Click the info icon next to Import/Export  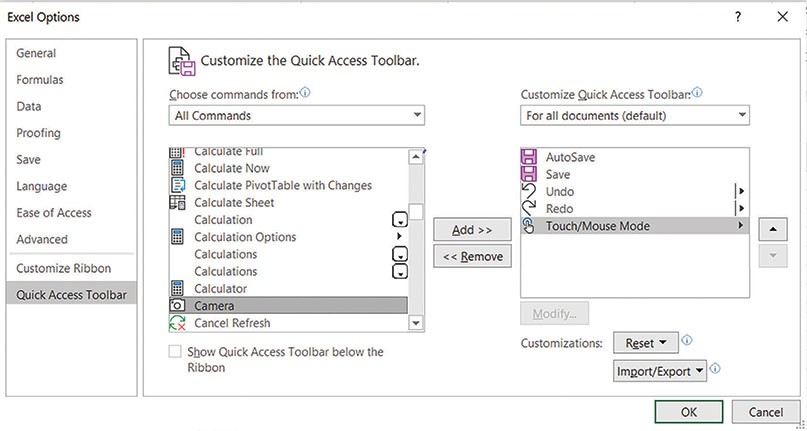pyautogui.click(x=715, y=369)
